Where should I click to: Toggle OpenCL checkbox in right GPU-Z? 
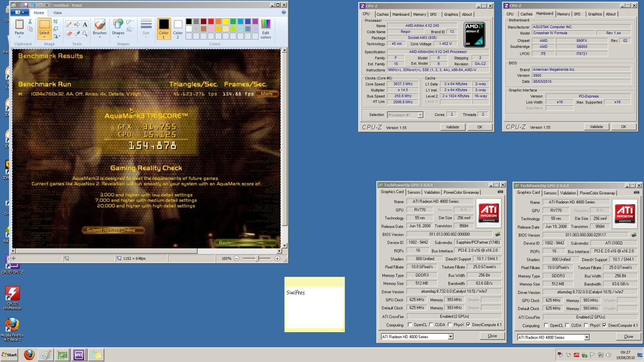[x=546, y=325]
